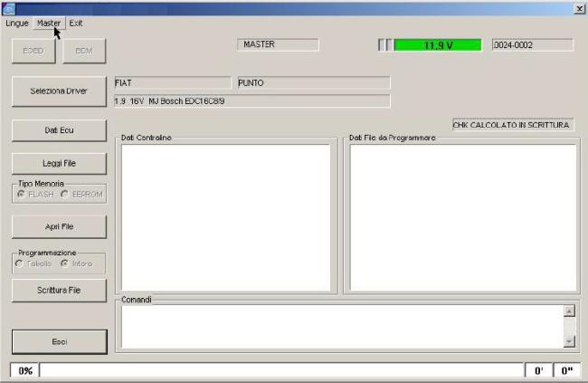588x383 pixels.
Task: Select the EEPROM memory type radio button
Action: [65, 194]
